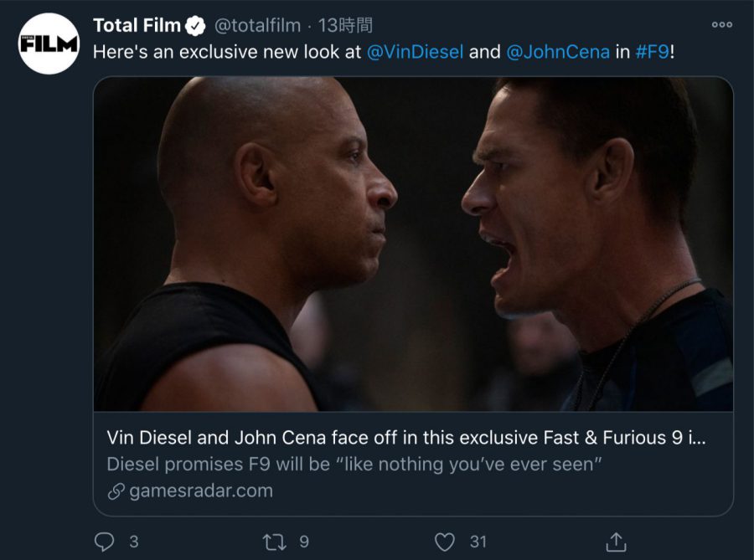
Task: Share the tweet with the upload arrow icon
Action: (616, 542)
